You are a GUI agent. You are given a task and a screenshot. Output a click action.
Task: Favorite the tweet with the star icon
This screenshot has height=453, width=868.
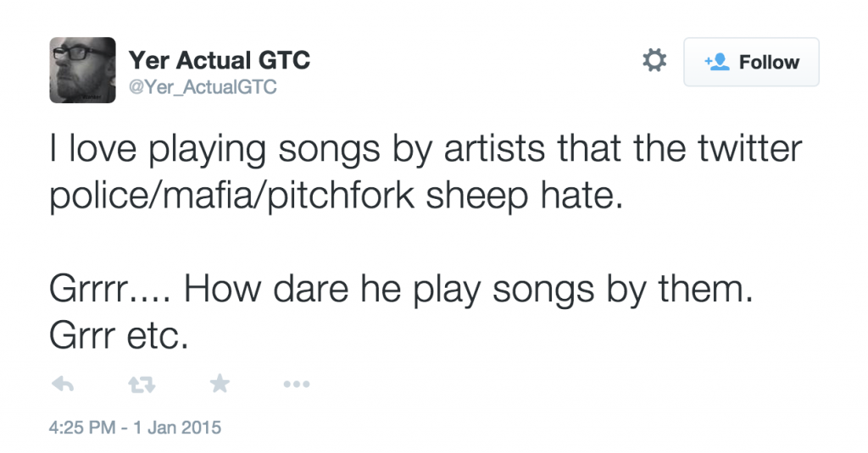coord(220,384)
